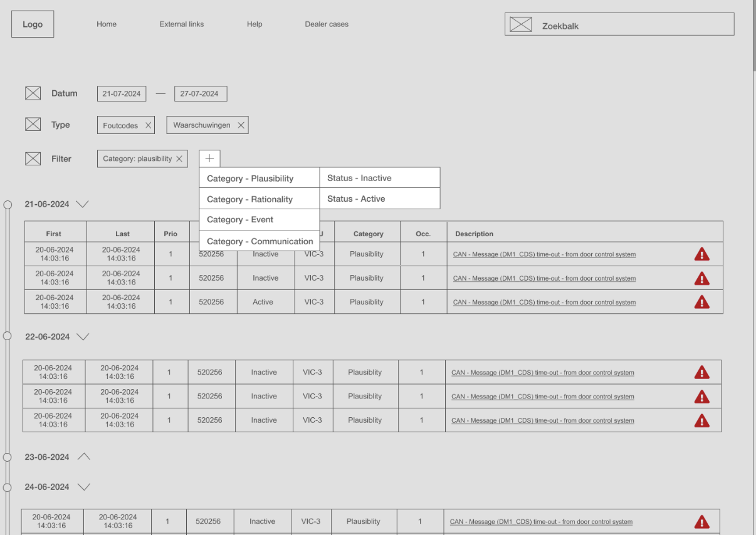Image resolution: width=756 pixels, height=535 pixels.
Task: Click warning triangle in first table row
Action: pyautogui.click(x=701, y=254)
